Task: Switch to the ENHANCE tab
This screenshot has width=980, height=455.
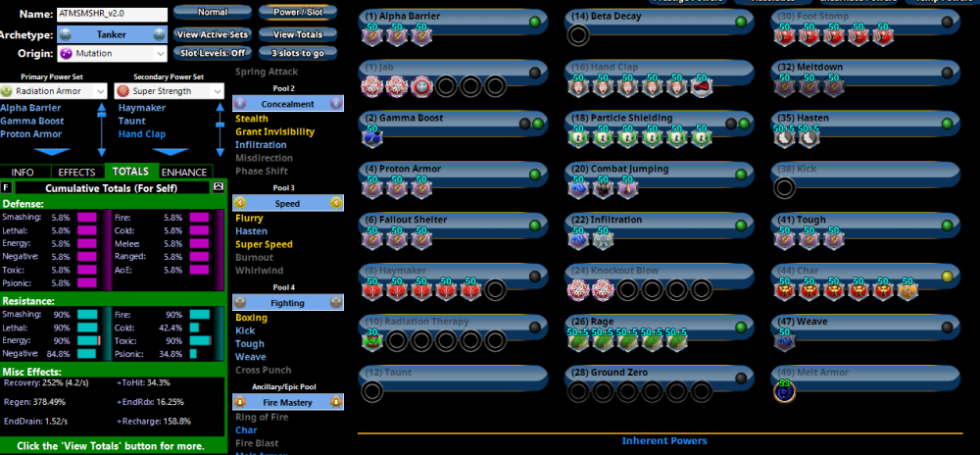Action: click(x=183, y=172)
